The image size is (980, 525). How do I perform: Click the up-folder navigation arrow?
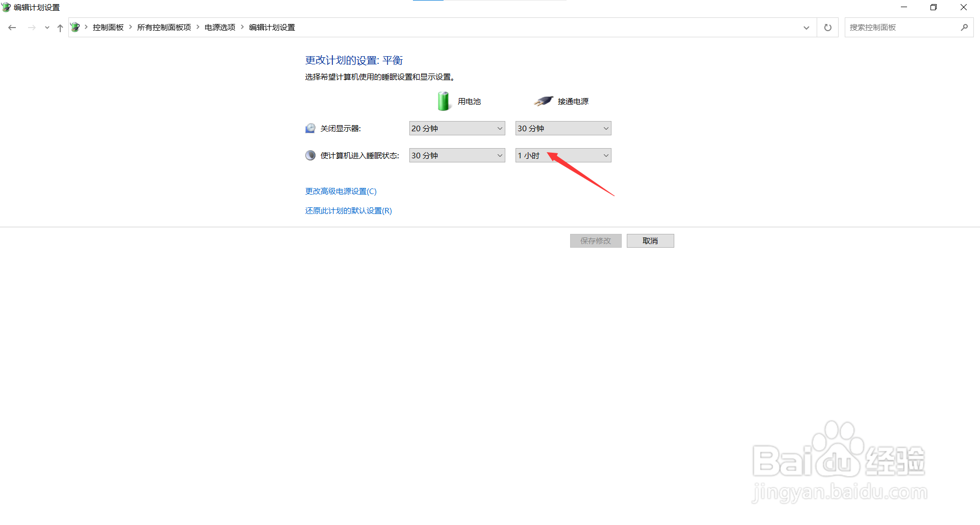tap(60, 27)
